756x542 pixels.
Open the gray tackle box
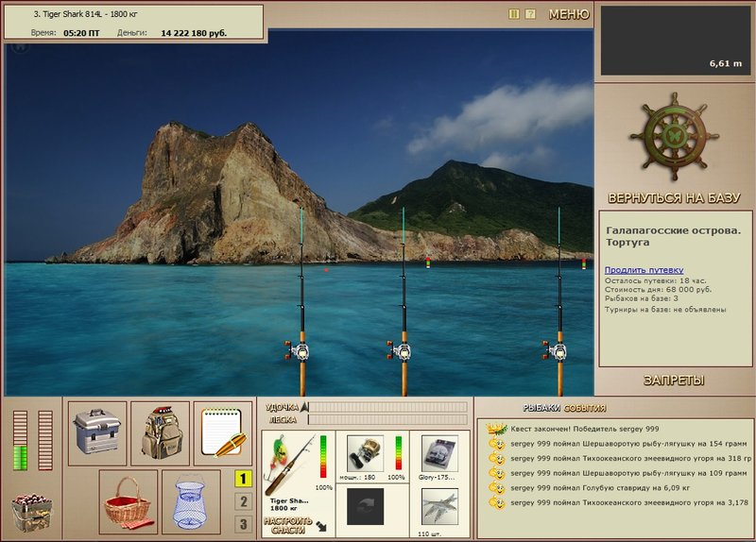click(x=97, y=433)
